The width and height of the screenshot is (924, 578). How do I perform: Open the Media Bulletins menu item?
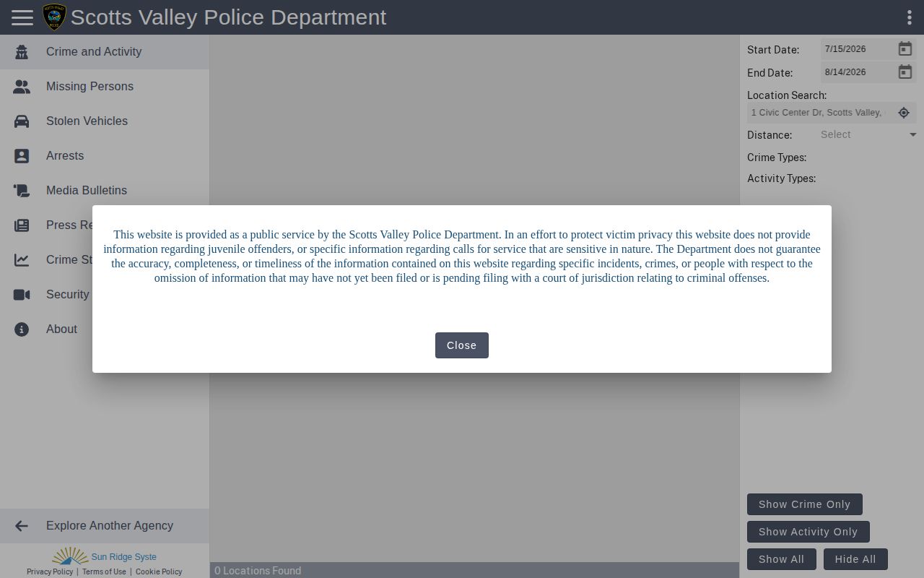(105, 191)
